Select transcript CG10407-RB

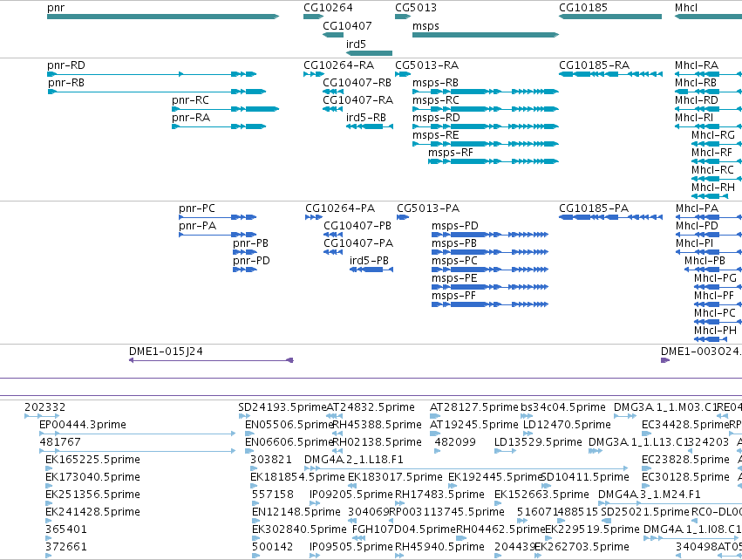tap(333, 92)
